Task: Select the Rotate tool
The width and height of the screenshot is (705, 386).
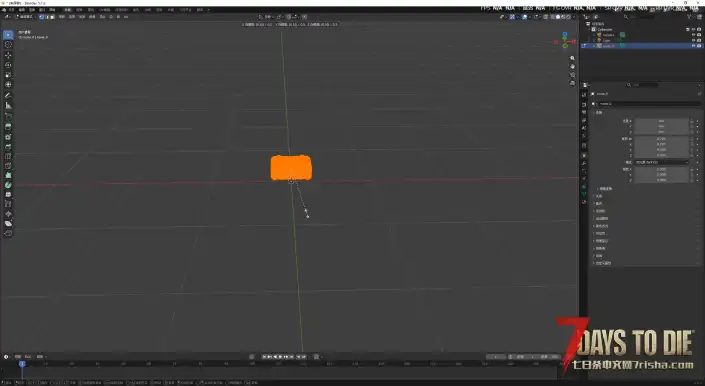Action: tap(8, 65)
